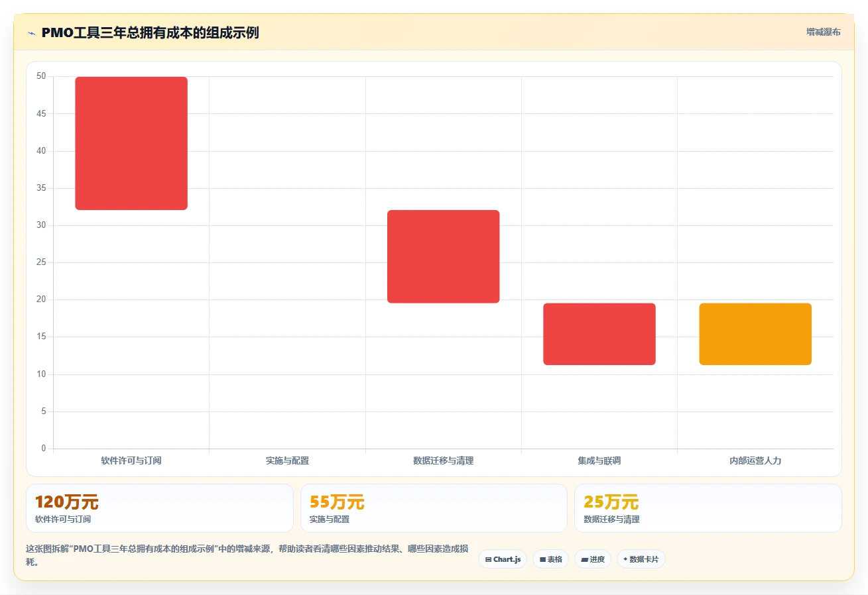Click the 55万元 data card
The image size is (868, 595).
(x=434, y=508)
